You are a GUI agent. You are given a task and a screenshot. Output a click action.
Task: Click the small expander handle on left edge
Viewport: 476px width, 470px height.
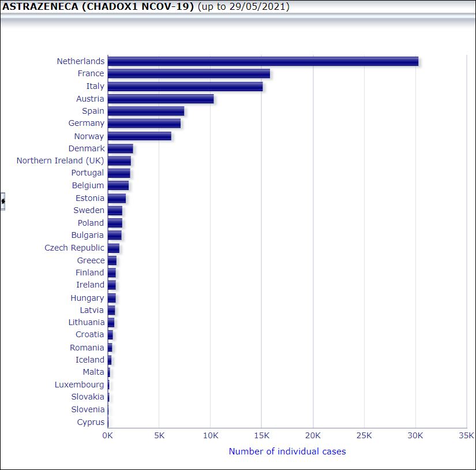[x=2, y=201]
